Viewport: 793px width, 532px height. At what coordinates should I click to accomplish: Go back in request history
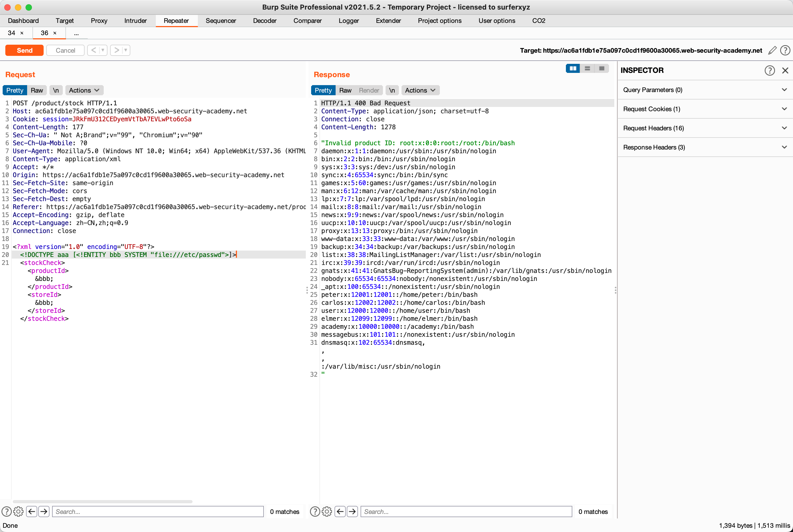(x=93, y=51)
